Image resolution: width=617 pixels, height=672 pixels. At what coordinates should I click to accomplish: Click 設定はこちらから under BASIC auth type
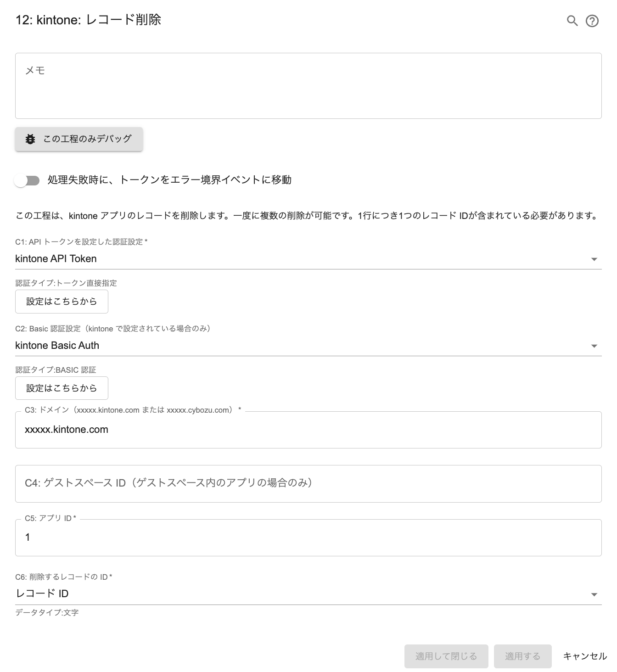62,388
